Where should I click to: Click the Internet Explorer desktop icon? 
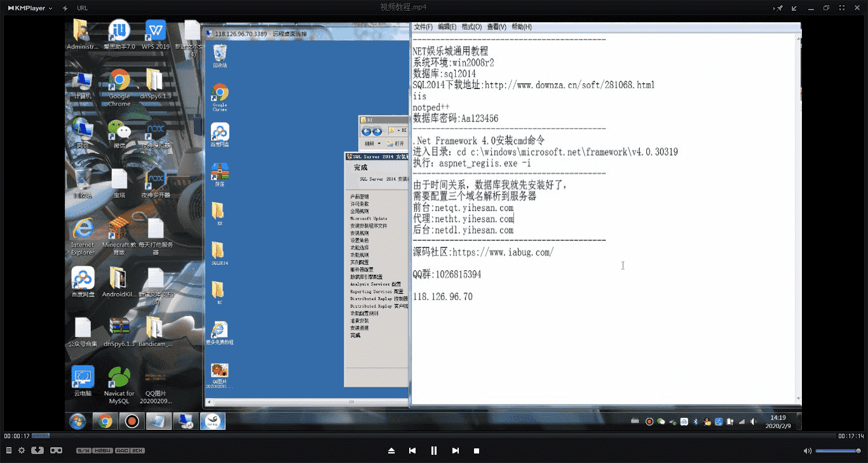83,237
